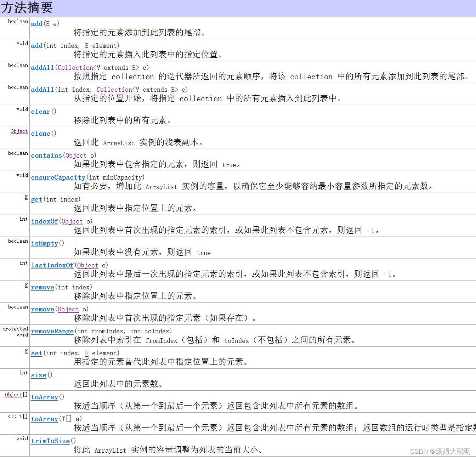Follow E parameter link in set(int index, E element)
476x458 pixels.
click(x=87, y=353)
